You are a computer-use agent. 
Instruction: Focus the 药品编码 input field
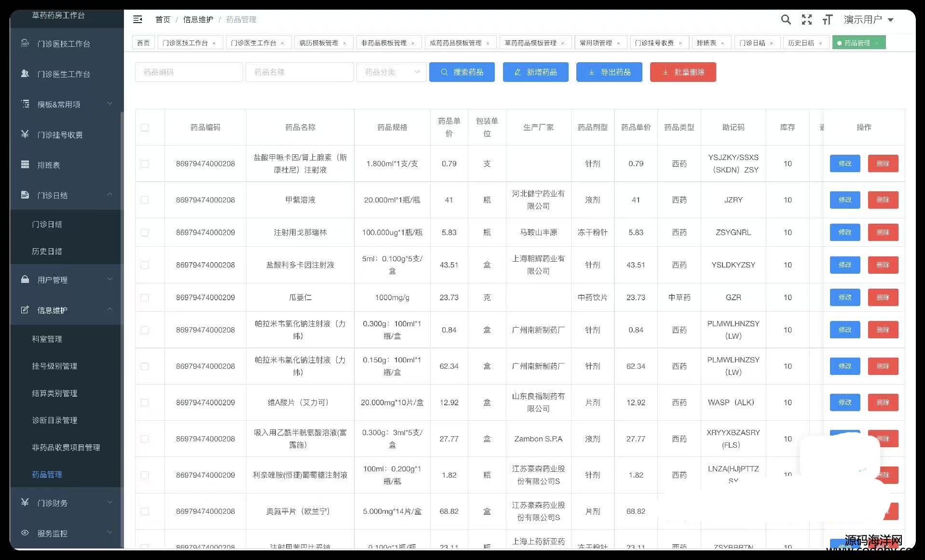pos(189,72)
